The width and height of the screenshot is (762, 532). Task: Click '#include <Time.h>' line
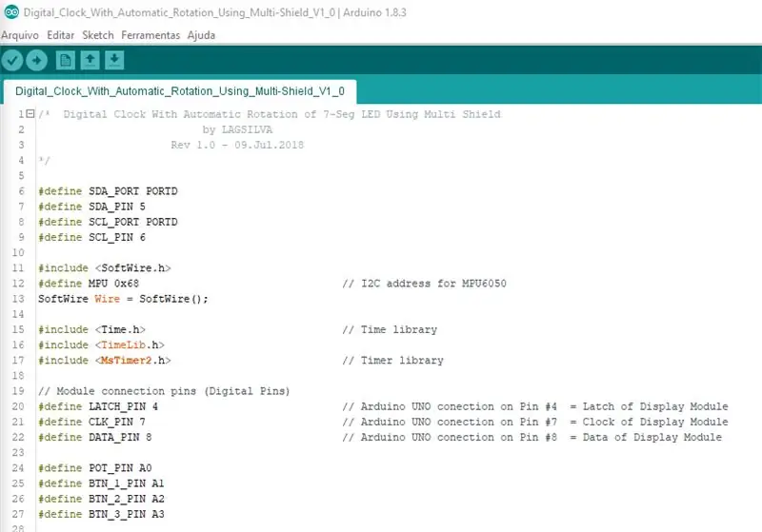pos(91,329)
